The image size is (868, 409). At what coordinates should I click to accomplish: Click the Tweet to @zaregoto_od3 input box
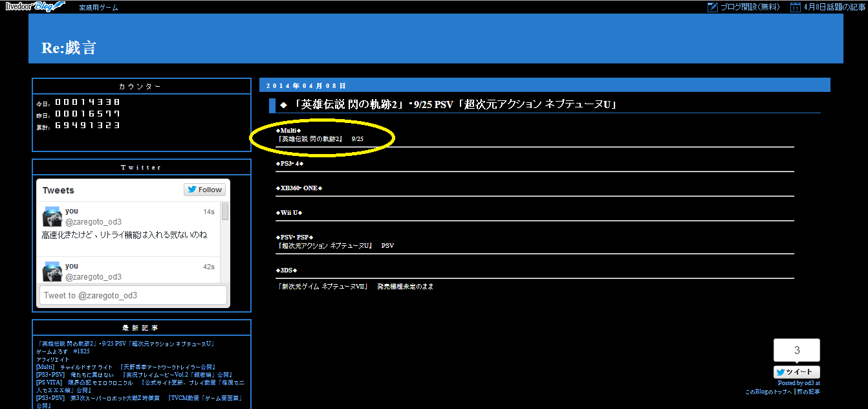133,295
